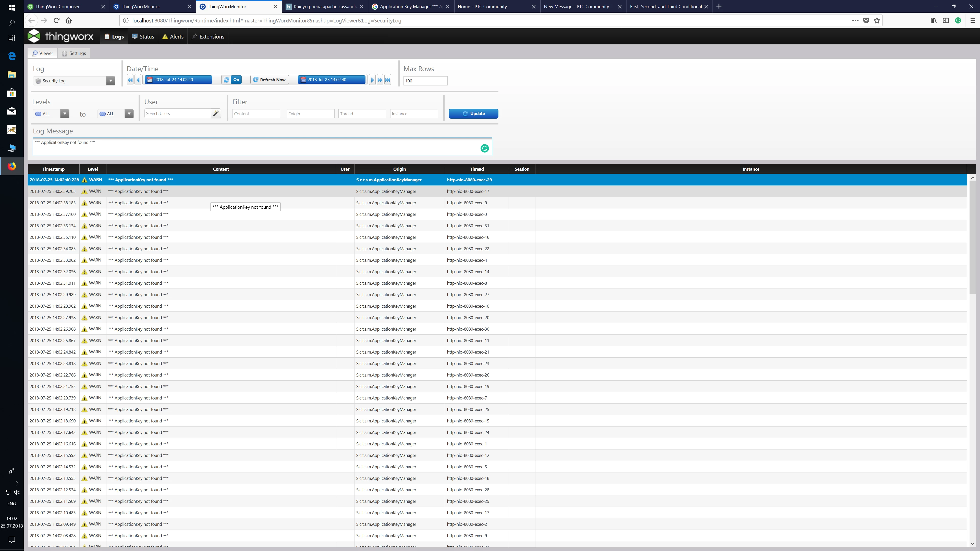Open the Windows notification center
Viewport: 980px width, 551px height.
12,540
